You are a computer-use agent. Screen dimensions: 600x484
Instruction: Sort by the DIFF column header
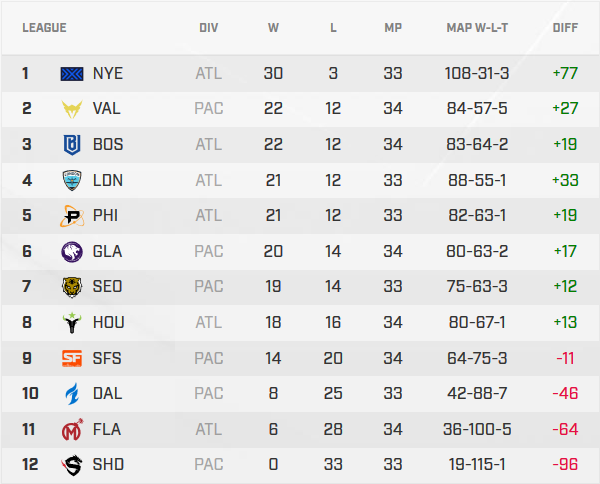pos(565,27)
